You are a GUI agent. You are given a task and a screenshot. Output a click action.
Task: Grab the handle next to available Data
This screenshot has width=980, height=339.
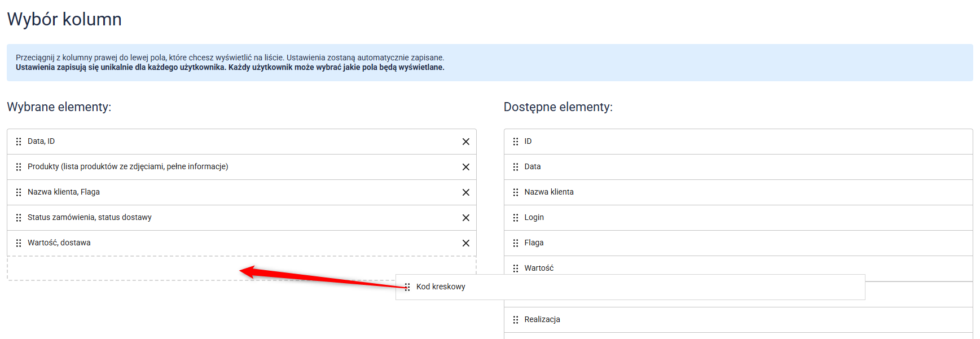coord(515,167)
